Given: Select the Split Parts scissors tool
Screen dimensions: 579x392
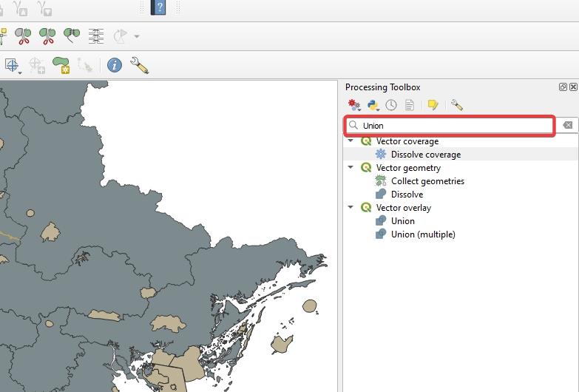Looking at the screenshot, I should (x=47, y=36).
